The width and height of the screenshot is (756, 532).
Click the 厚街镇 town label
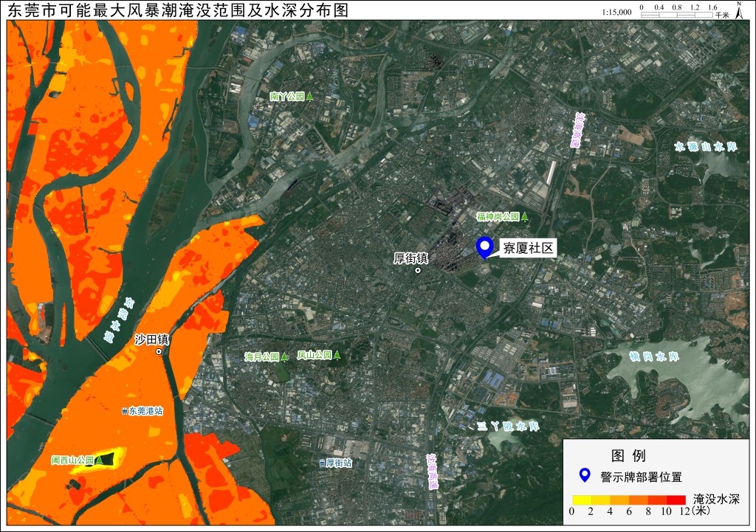pos(410,258)
